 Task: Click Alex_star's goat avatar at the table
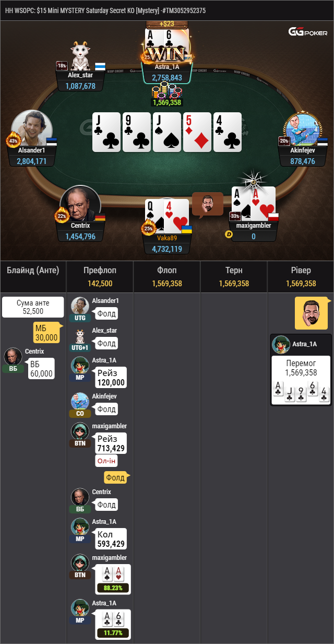pos(80,56)
